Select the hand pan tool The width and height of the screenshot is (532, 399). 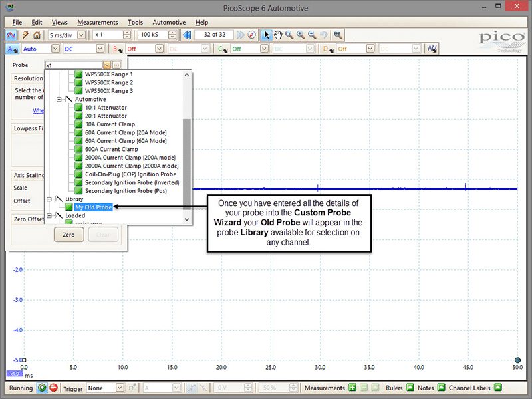point(278,35)
